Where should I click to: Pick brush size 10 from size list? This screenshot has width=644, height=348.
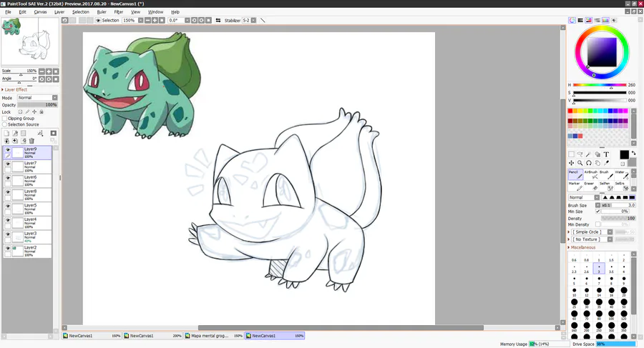point(574,291)
